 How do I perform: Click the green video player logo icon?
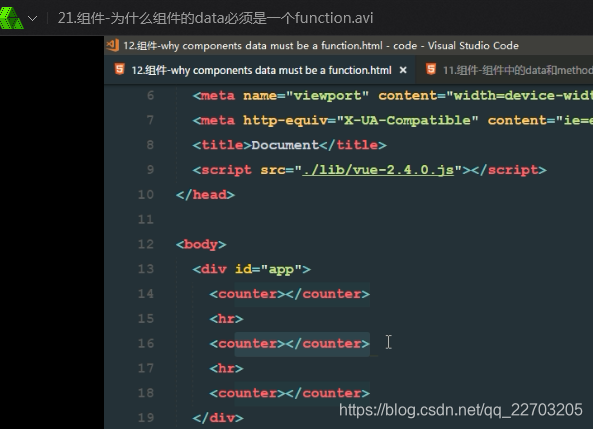(11, 17)
